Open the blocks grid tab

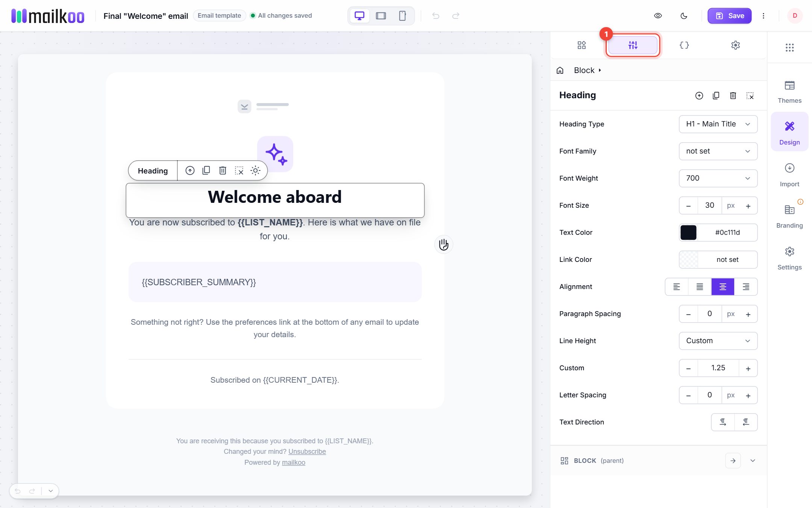click(x=582, y=45)
